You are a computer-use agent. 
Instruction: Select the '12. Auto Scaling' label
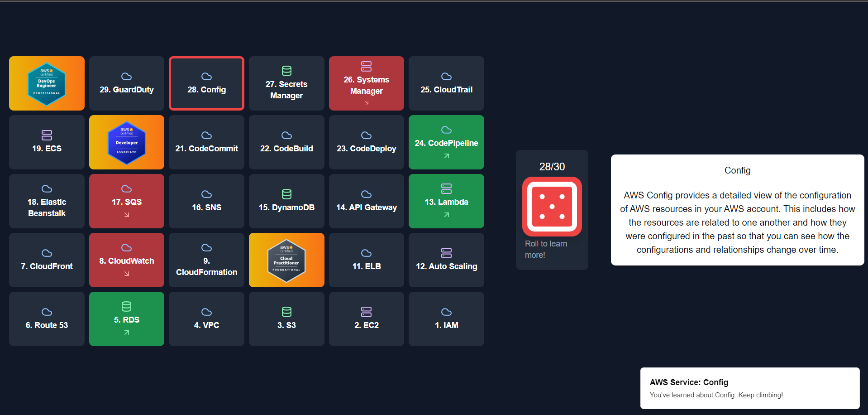point(447,266)
